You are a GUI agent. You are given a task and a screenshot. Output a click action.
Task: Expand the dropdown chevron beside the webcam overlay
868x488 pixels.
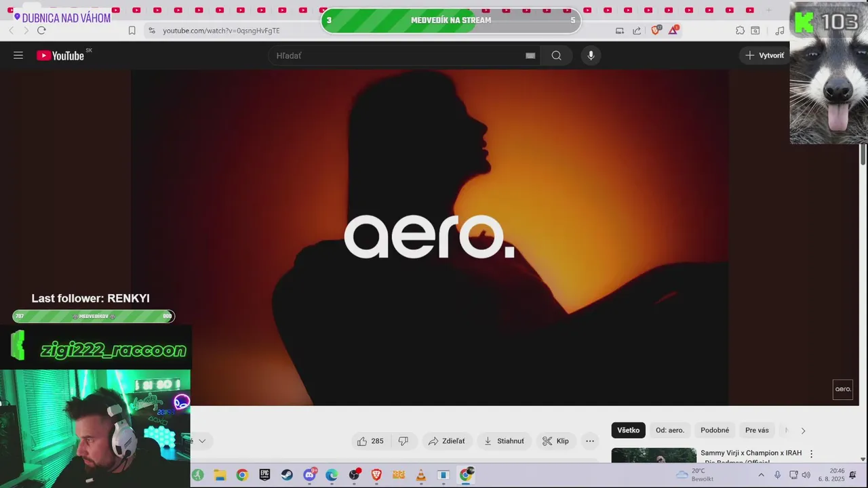pos(201,441)
